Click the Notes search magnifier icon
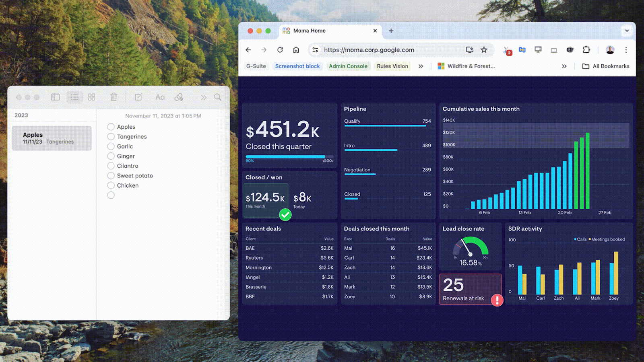Screen dimensions: 644x362 [218, 97]
